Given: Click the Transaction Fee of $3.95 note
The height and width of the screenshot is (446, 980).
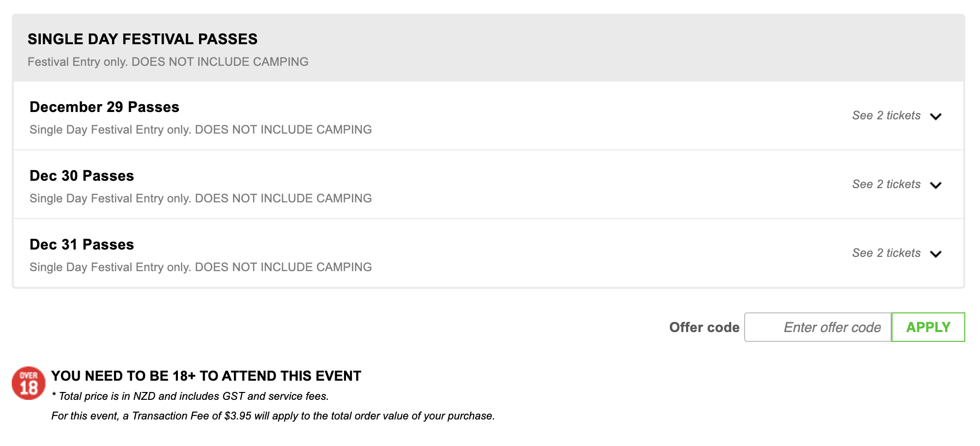Looking at the screenshot, I should (x=273, y=416).
